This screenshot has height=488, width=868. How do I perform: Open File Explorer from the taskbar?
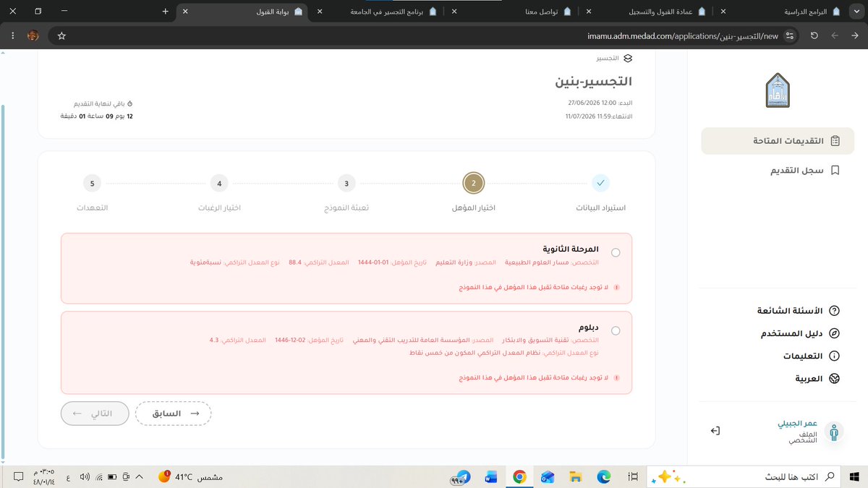click(x=576, y=477)
